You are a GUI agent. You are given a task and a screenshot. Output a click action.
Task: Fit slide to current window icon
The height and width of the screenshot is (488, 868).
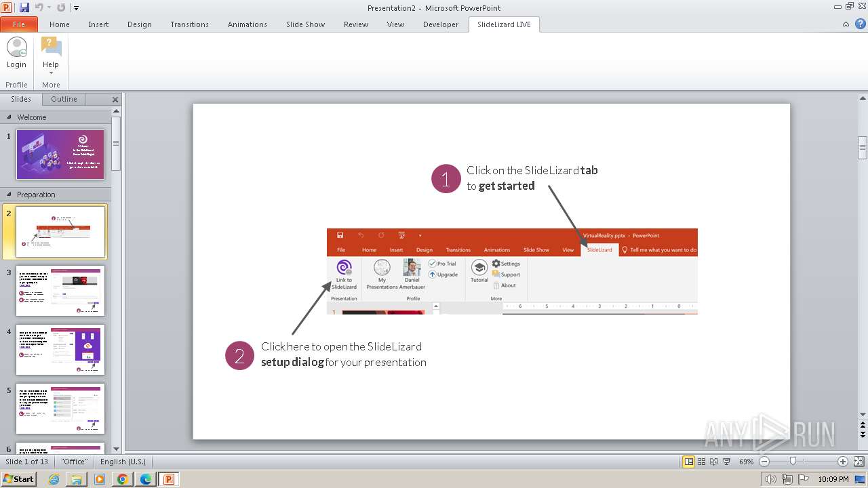click(859, 462)
